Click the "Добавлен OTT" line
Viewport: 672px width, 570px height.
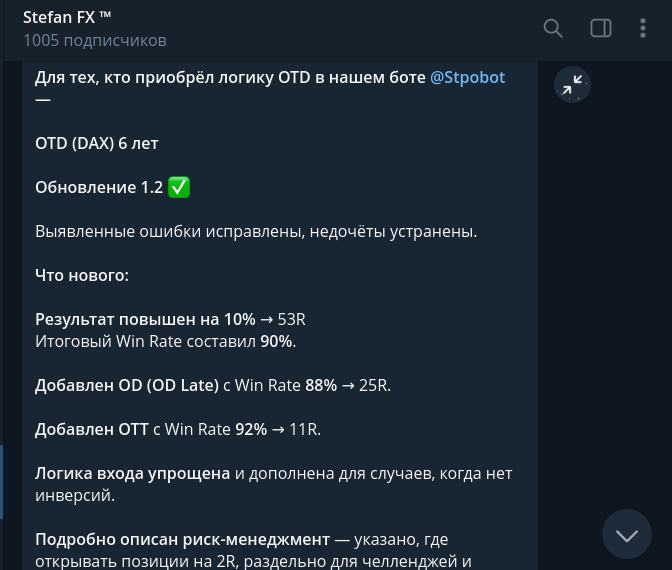[x=92, y=429]
